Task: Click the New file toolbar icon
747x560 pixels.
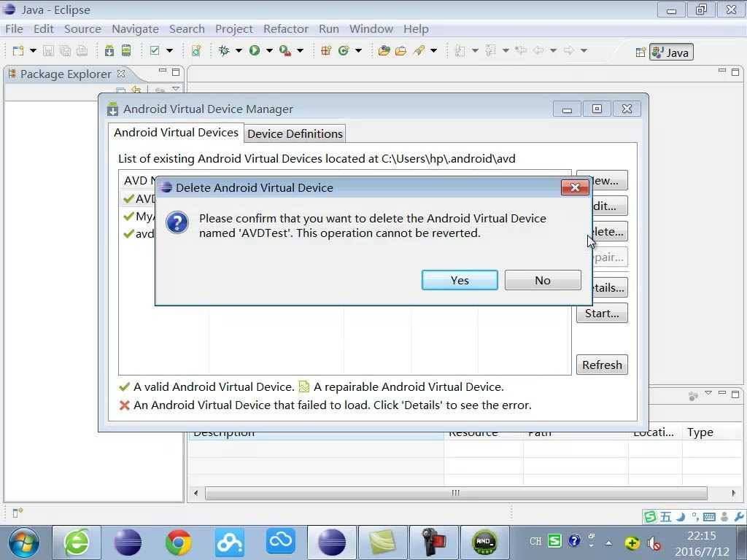Action: [18, 50]
